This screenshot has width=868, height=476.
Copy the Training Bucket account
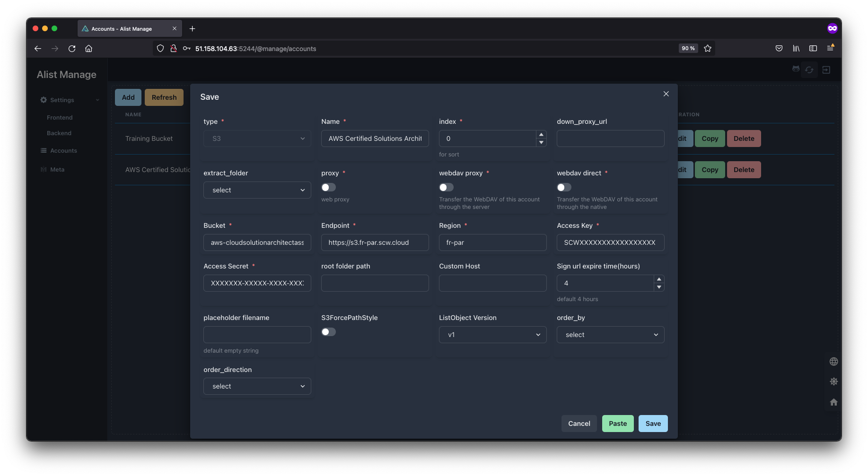[x=710, y=138]
